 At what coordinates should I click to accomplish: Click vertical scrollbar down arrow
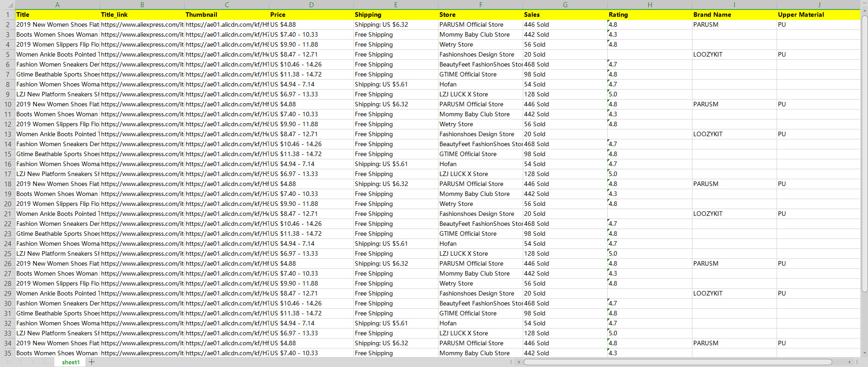864,353
